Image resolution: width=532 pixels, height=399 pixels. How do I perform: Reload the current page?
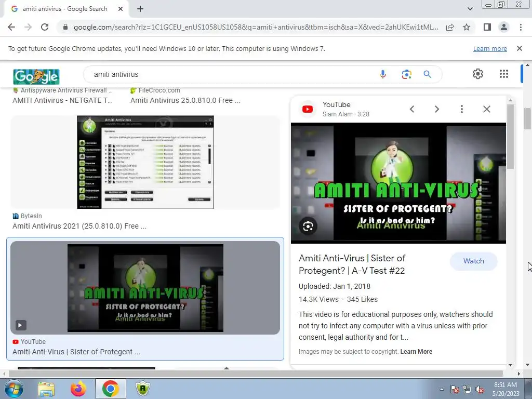pos(45,27)
